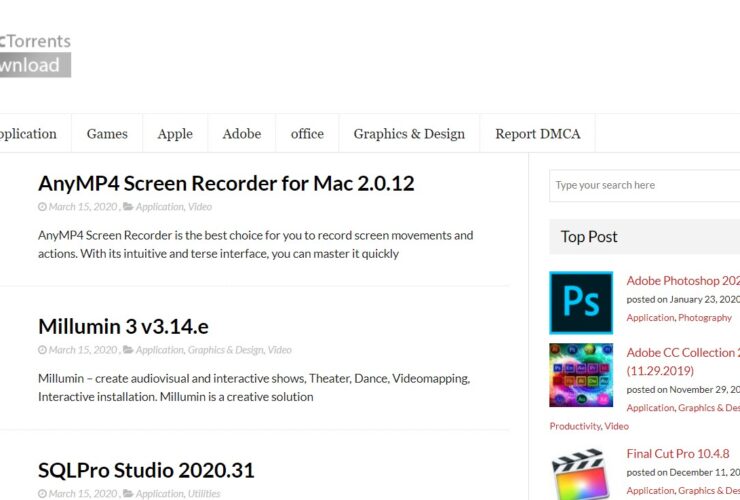The width and height of the screenshot is (740, 500).
Task: Click March 15, 2020 date under AnyMP4 post
Action: coord(83,207)
